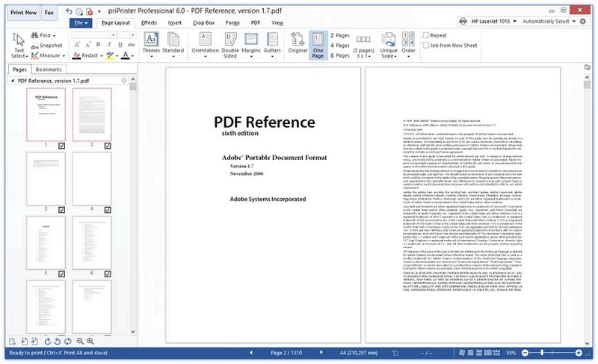The width and height of the screenshot is (598, 364).
Task: Open the Text Select tool
Action: 19,46
